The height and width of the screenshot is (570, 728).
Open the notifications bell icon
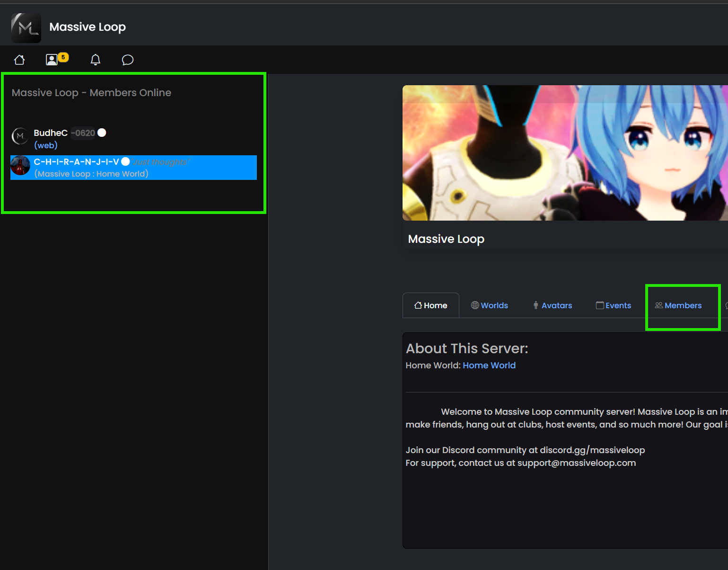tap(96, 60)
